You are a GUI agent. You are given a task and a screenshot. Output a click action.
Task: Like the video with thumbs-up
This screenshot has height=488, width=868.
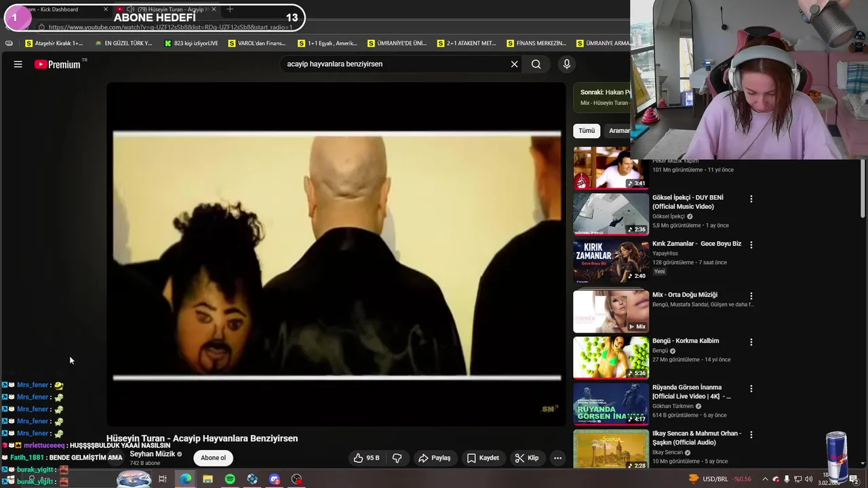(x=366, y=458)
